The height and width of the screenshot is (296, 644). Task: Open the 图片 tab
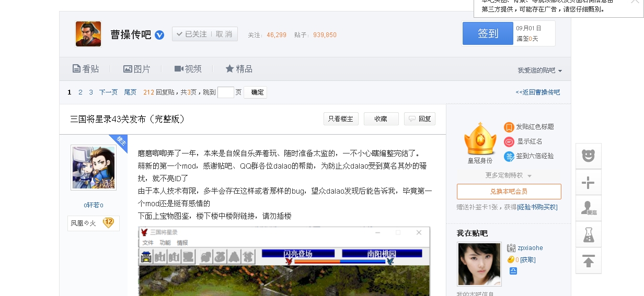point(137,69)
